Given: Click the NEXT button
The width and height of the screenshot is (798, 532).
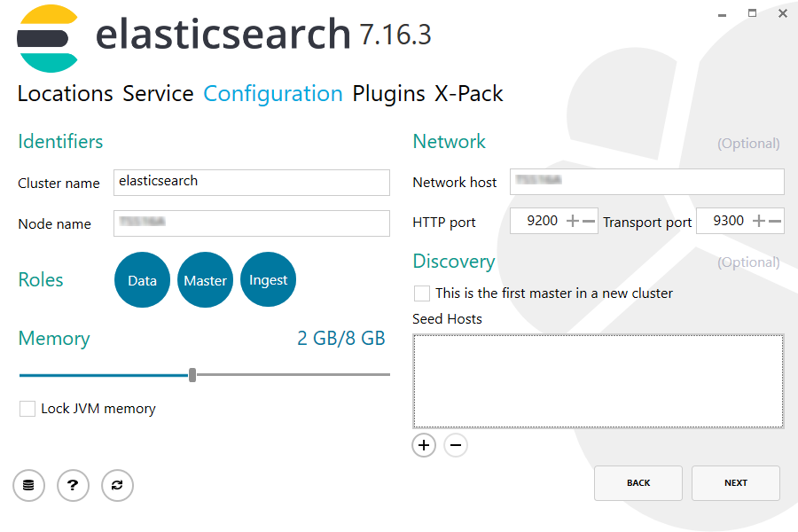Looking at the screenshot, I should click(x=735, y=482).
